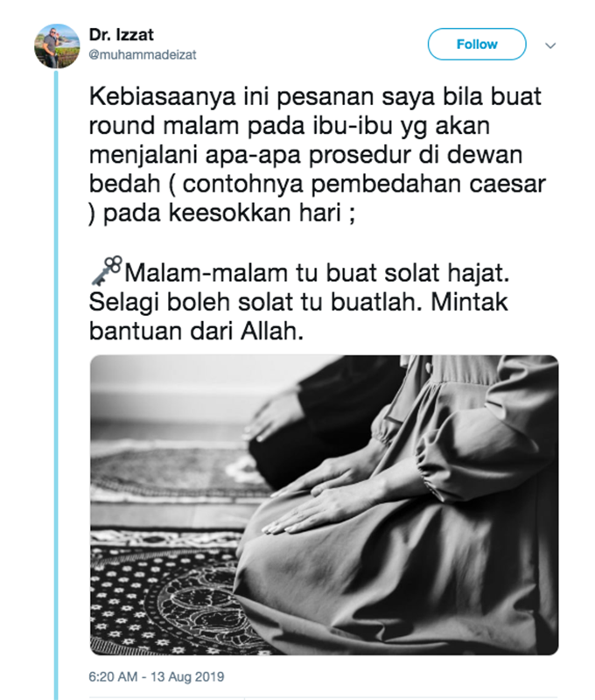This screenshot has height=700, width=595.
Task: Click the word "Kebiasaanya" starting the tweet
Action: [x=162, y=97]
